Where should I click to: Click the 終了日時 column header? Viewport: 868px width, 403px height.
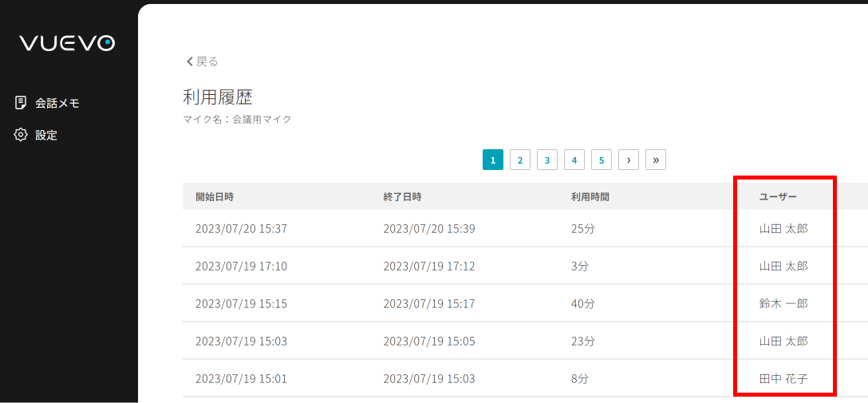pos(402,196)
